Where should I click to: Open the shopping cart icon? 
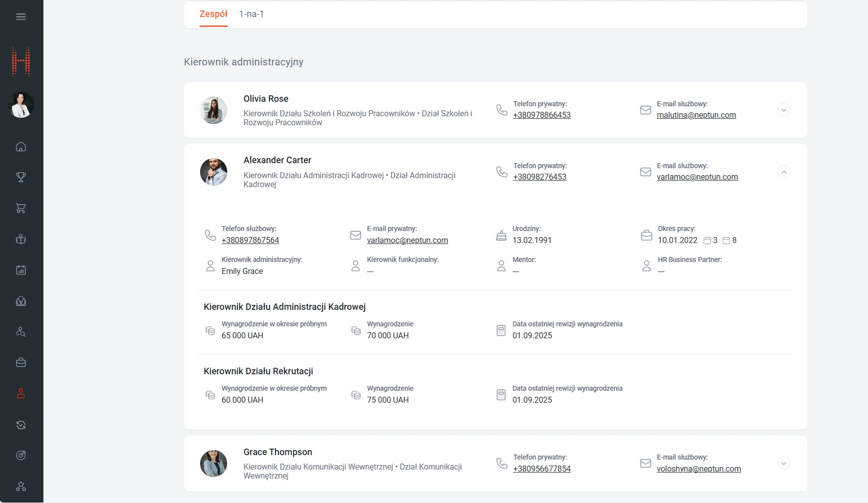pyautogui.click(x=21, y=208)
